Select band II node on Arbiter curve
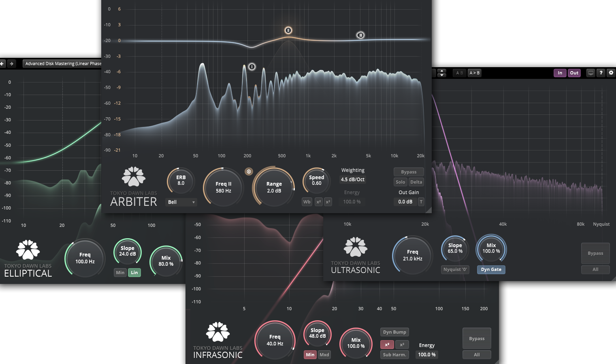616x364 pixels. [x=288, y=30]
